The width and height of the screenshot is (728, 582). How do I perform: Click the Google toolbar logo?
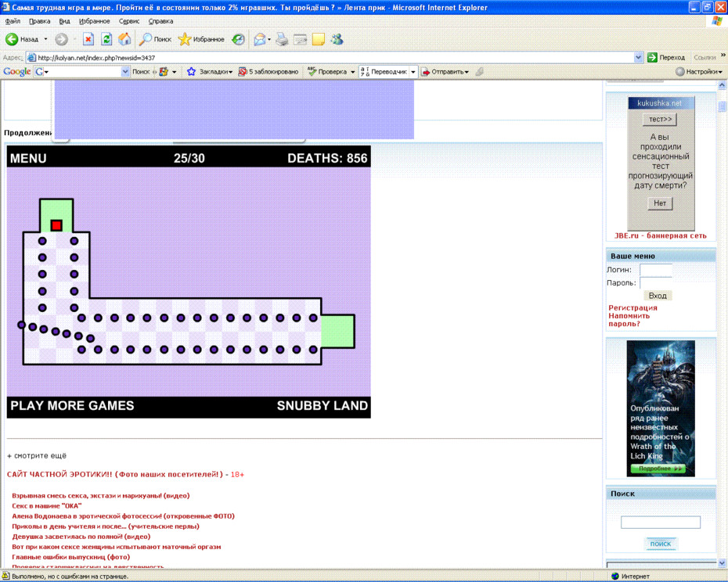[16, 71]
